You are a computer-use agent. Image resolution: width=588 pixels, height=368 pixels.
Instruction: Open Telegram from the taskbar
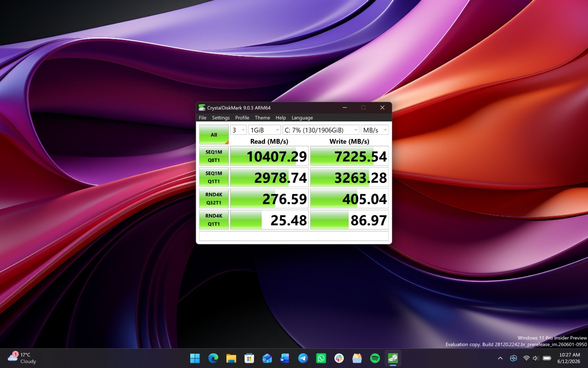pyautogui.click(x=303, y=358)
